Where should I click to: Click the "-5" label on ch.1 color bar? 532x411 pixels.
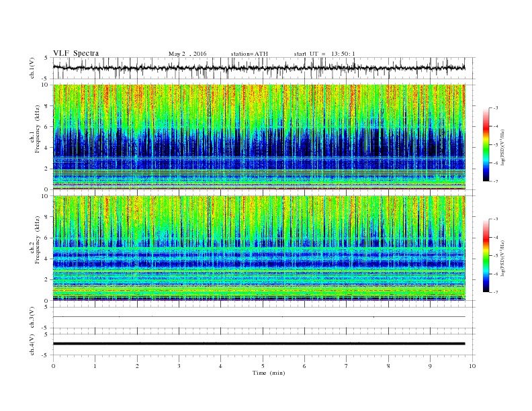click(496, 145)
